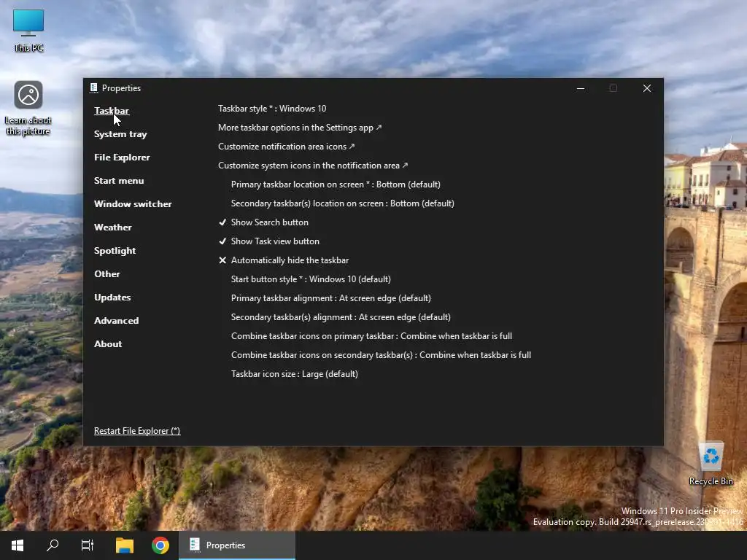747x560 pixels.
Task: Open the Weather section
Action: pyautogui.click(x=113, y=227)
